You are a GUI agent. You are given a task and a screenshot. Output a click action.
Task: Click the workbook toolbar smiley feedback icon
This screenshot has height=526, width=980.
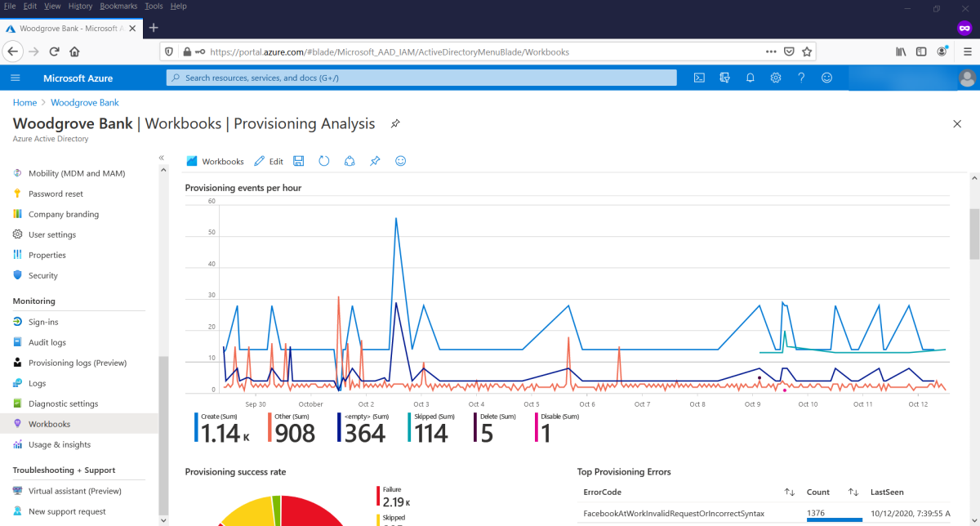(400, 161)
